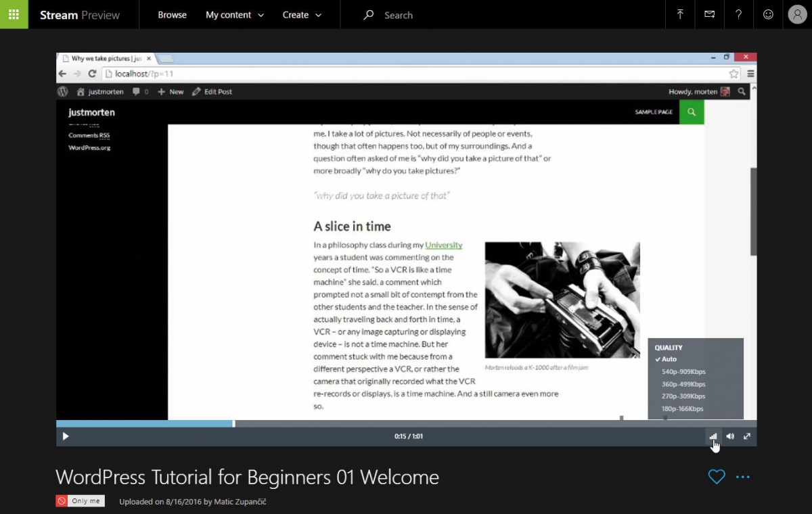Expand the Create dropdown
The width and height of the screenshot is (812, 514).
302,15
